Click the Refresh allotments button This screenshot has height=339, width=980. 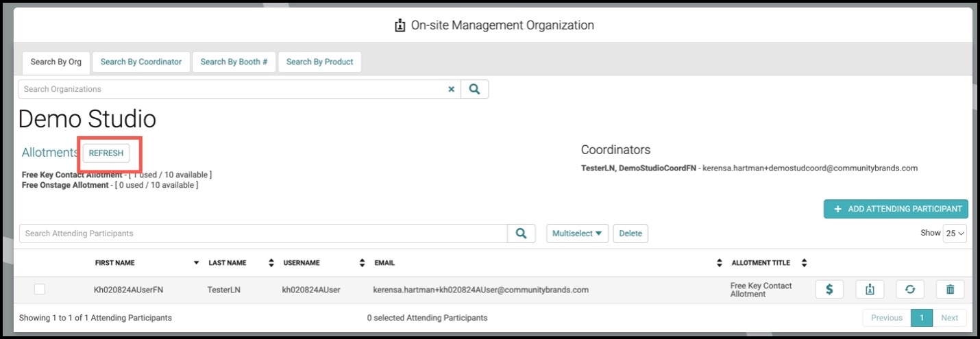tap(106, 153)
